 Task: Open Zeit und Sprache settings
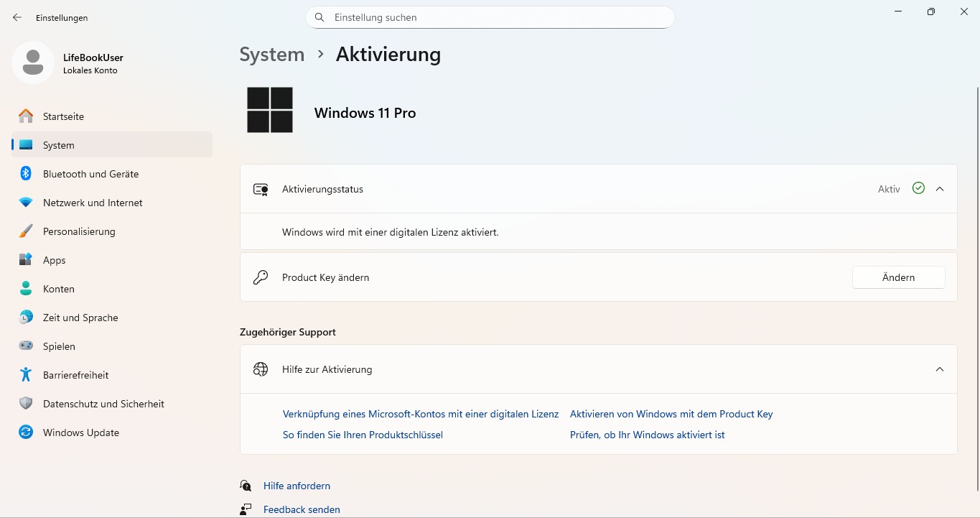coord(80,318)
